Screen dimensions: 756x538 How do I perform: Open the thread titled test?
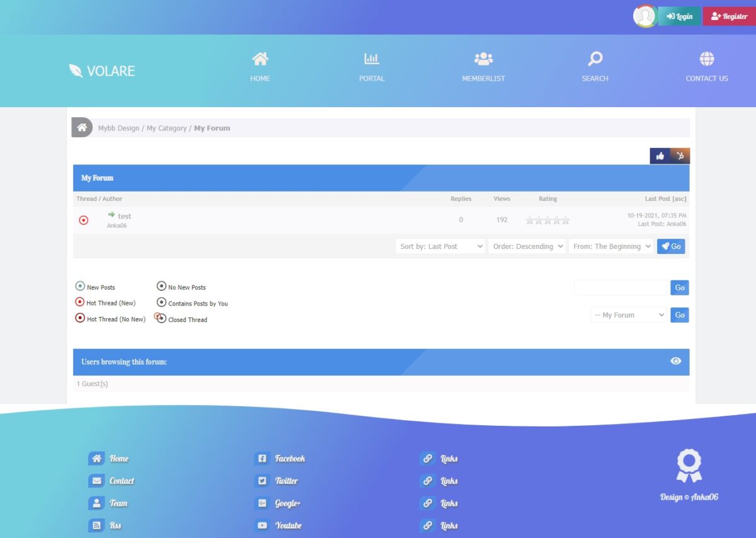tap(124, 215)
